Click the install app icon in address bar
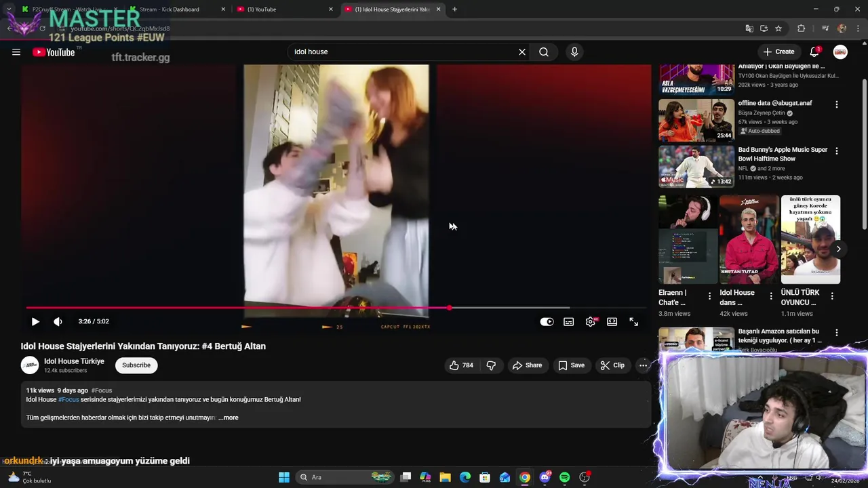 coord(764,28)
